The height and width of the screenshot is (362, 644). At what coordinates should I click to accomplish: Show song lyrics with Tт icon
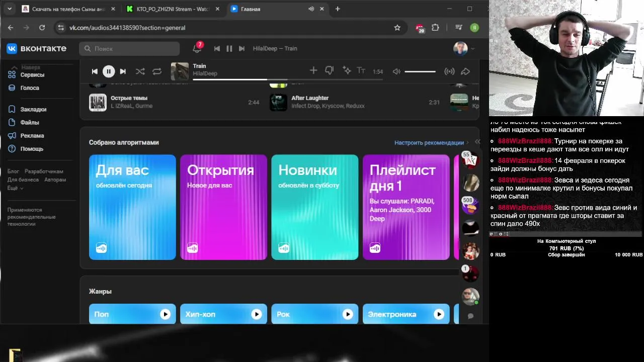[x=361, y=70]
